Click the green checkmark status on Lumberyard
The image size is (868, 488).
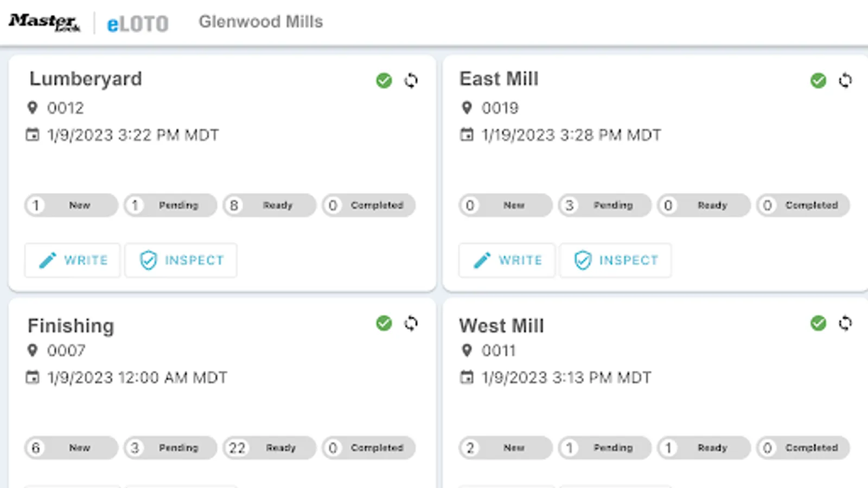point(384,81)
